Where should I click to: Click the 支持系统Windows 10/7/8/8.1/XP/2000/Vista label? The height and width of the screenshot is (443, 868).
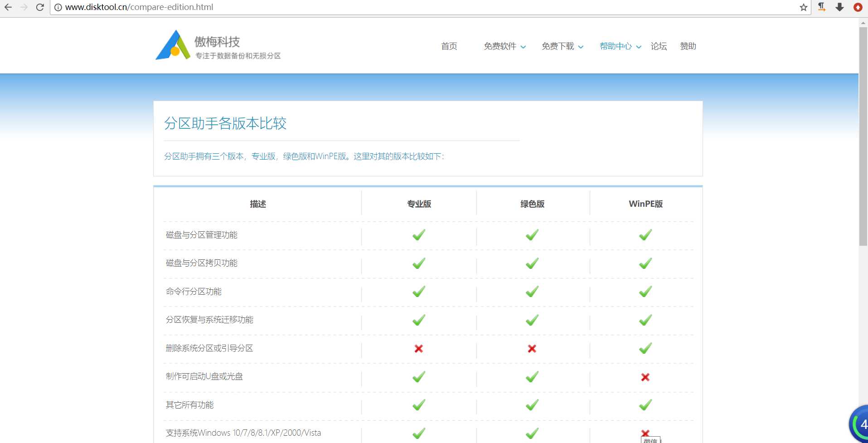[243, 433]
